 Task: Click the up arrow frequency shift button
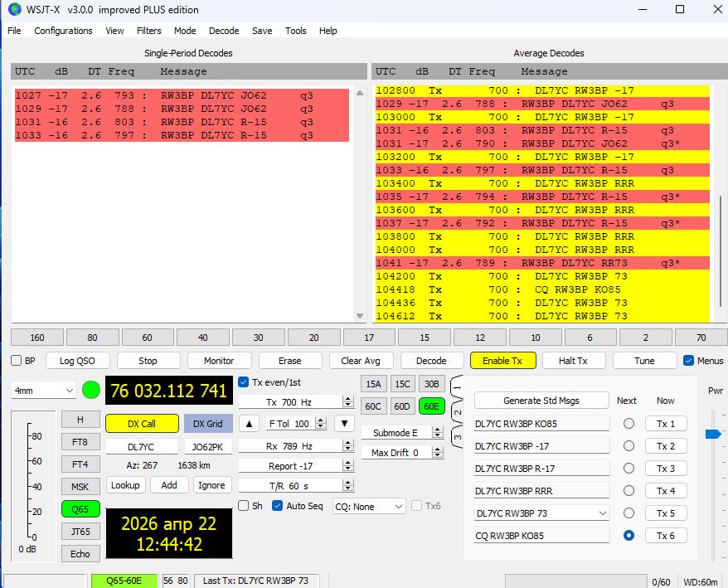pos(250,424)
